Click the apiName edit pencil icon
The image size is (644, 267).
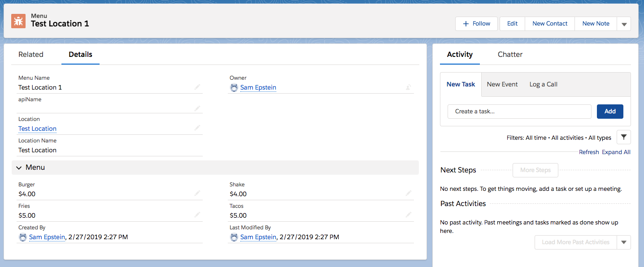coord(197,108)
